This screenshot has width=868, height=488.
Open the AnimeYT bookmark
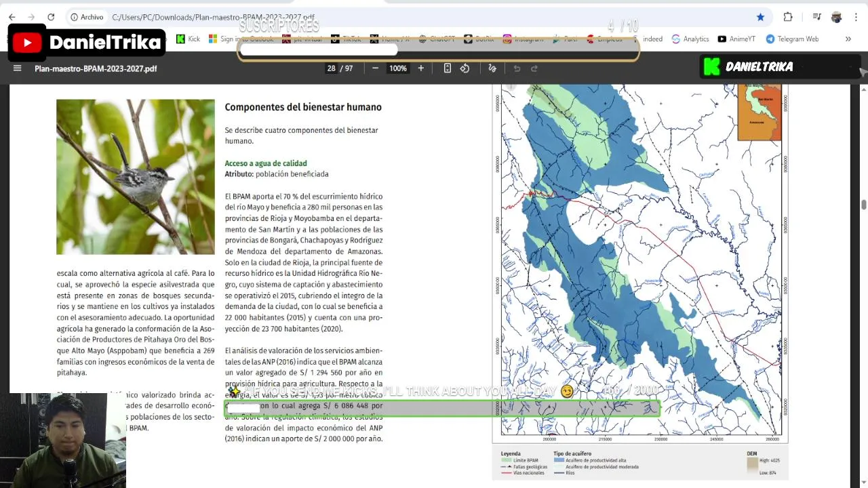pyautogui.click(x=736, y=39)
